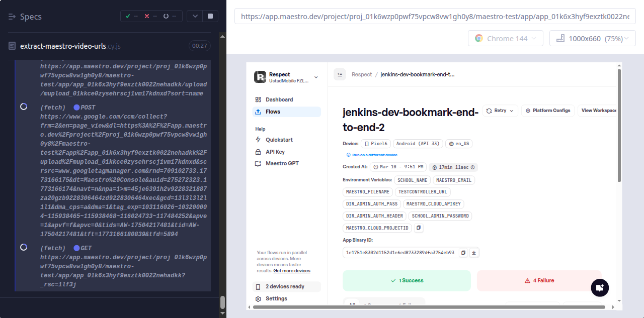Filter results by 1 Success
The width and height of the screenshot is (644, 318).
407,280
